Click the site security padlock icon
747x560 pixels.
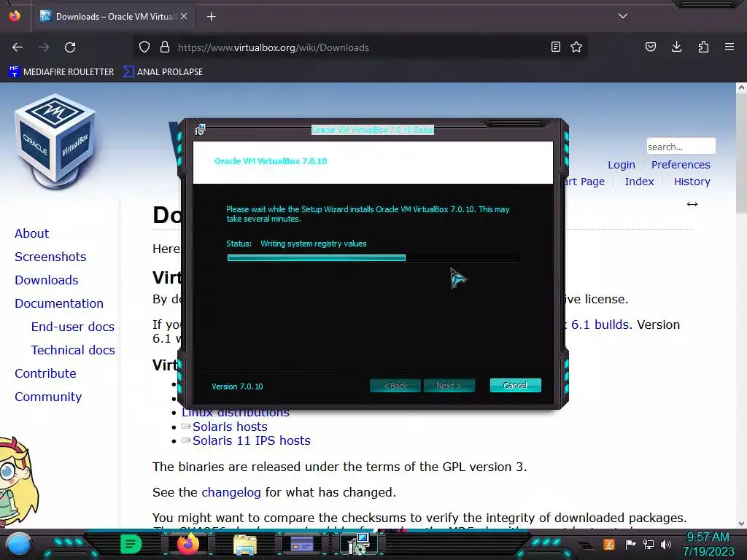coord(165,47)
